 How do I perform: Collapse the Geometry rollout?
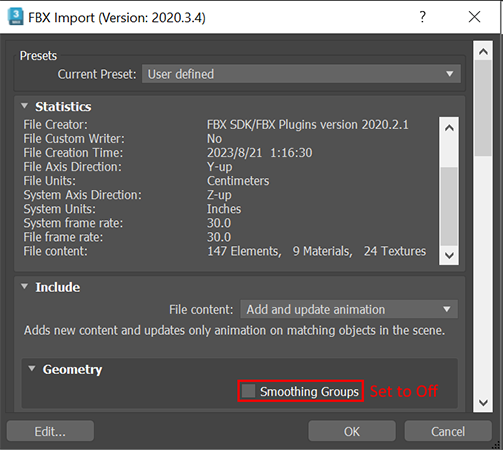point(32,369)
